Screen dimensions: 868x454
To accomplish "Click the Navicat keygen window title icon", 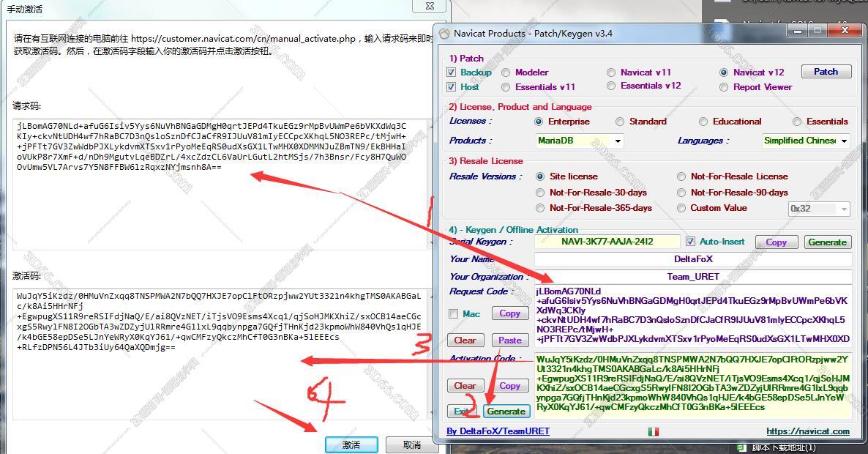I will click(444, 34).
